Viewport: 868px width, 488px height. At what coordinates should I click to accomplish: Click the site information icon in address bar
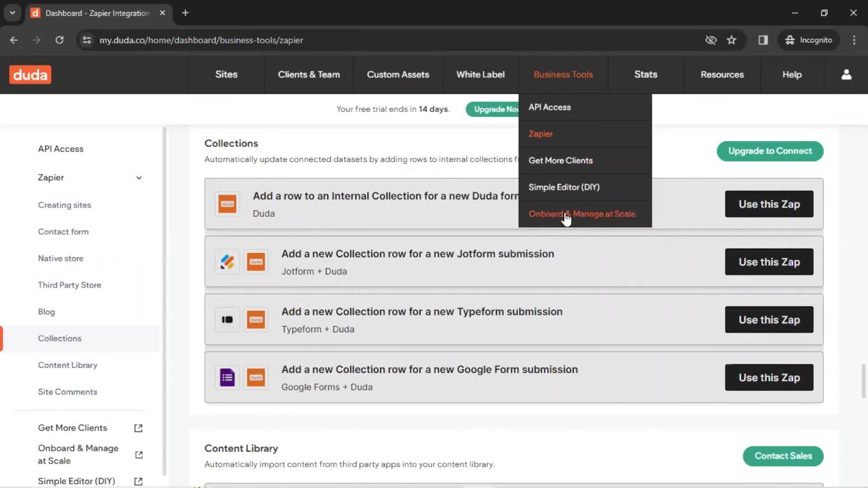87,40
